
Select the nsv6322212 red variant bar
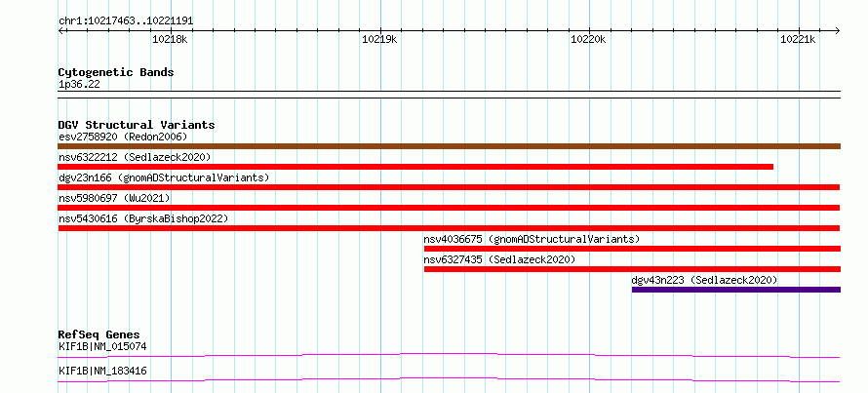(x=415, y=167)
